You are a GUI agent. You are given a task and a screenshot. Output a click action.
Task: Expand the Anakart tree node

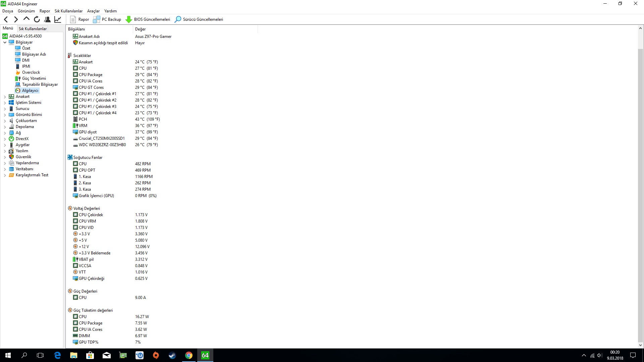[5, 97]
